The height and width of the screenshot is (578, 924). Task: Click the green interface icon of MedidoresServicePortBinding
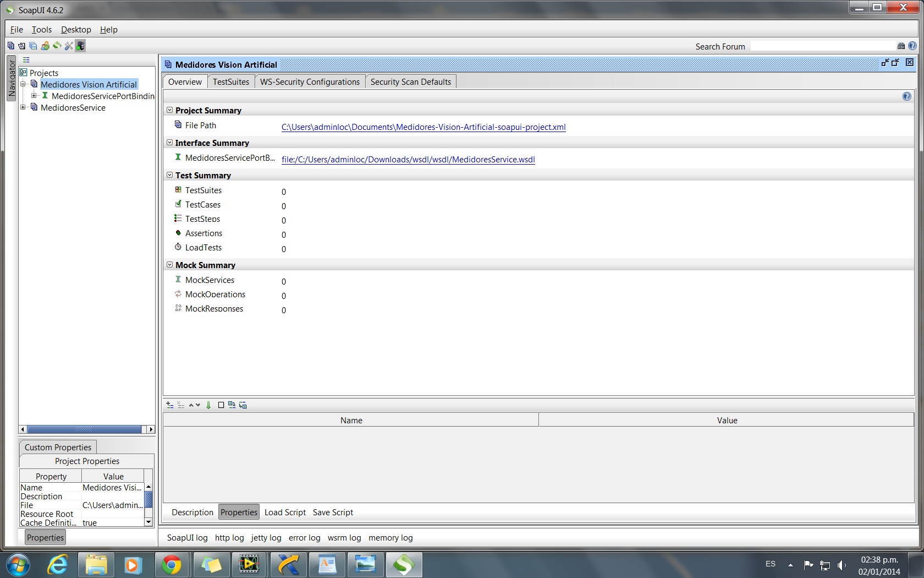[x=45, y=95]
